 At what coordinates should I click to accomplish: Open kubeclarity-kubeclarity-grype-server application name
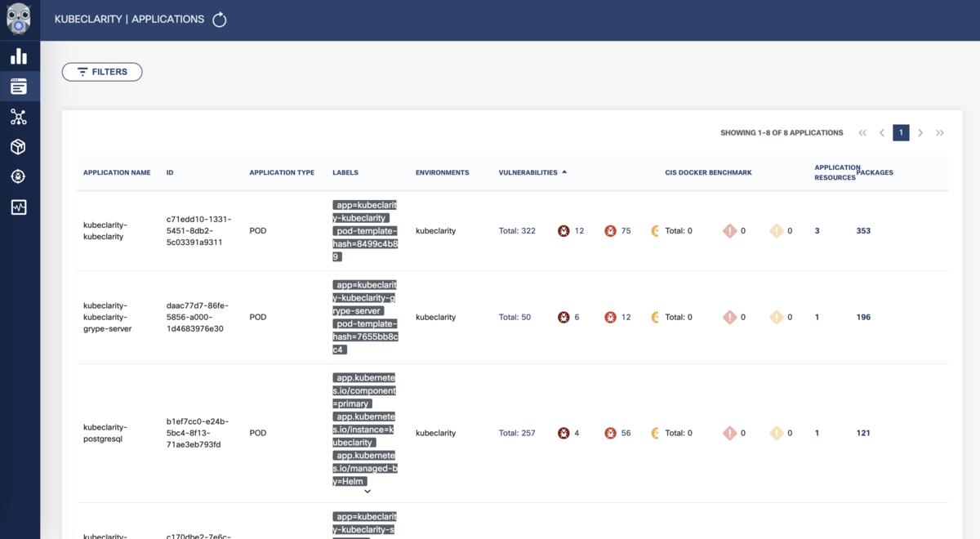coord(108,317)
